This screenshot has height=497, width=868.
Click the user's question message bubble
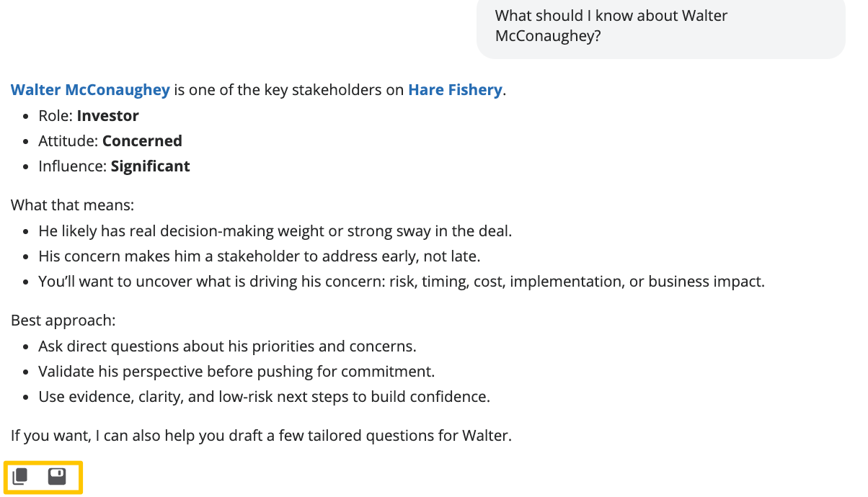pos(661,27)
